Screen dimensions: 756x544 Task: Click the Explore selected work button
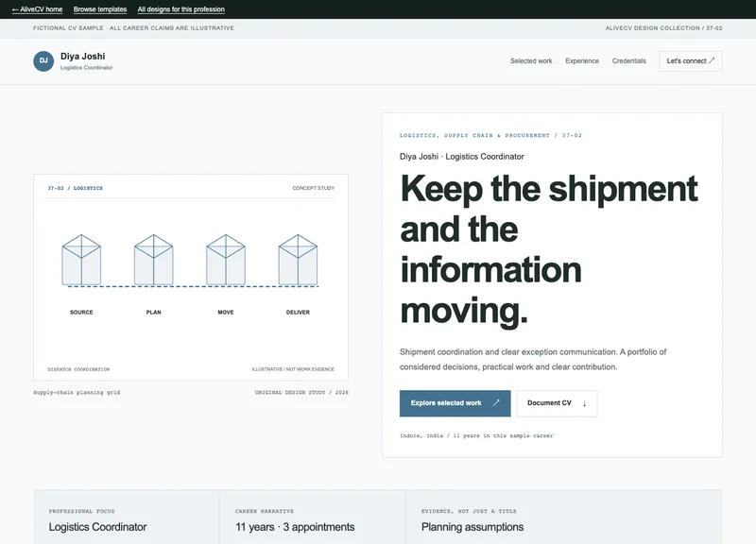click(455, 403)
